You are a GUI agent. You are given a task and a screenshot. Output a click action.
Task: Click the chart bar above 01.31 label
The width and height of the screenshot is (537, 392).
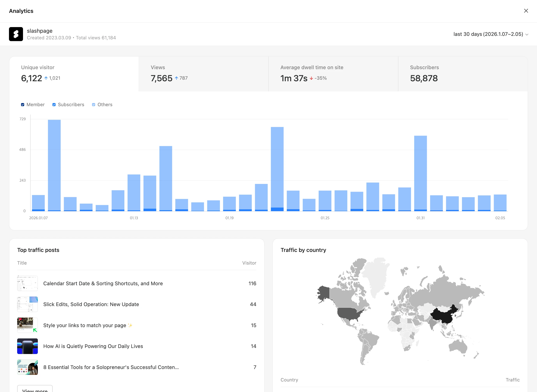pos(420,173)
